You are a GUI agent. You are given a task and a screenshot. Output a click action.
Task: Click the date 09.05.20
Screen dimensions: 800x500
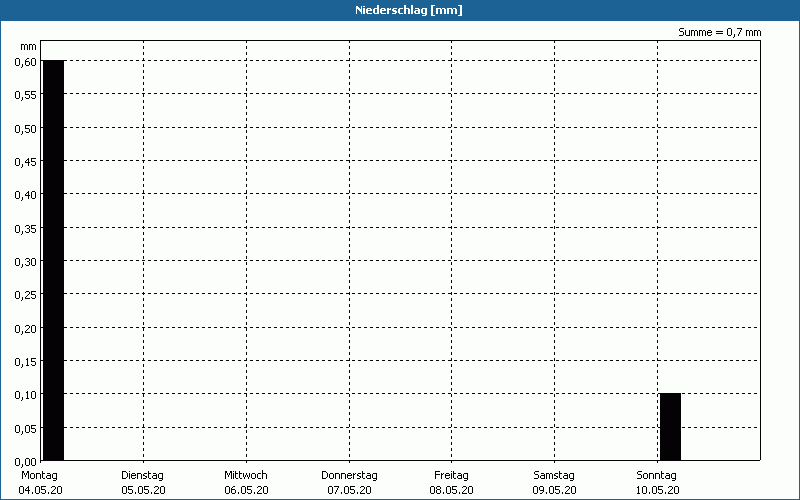[x=555, y=490]
